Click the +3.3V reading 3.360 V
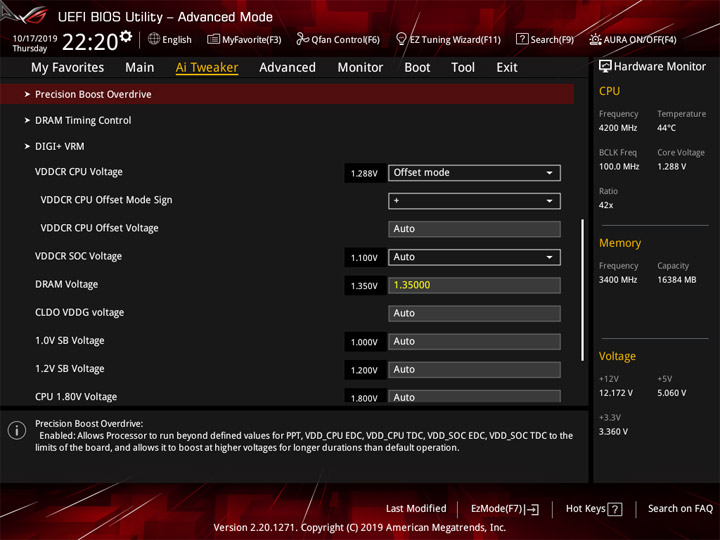The image size is (720, 540). 613,432
